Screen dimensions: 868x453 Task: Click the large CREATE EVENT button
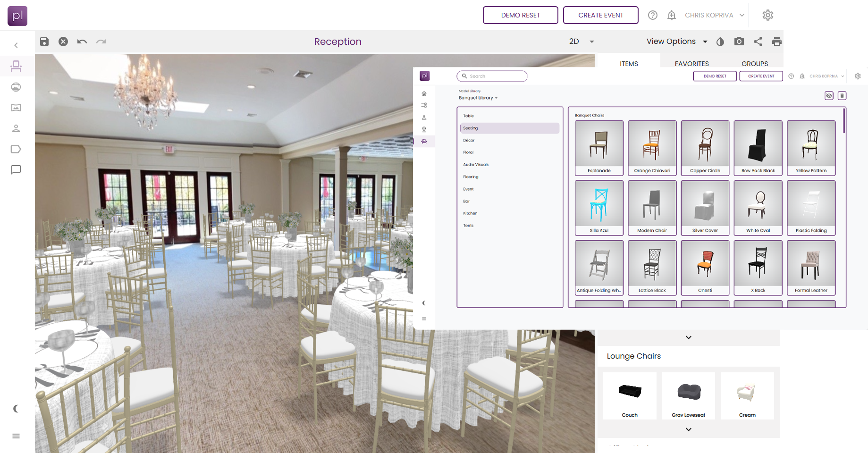(x=600, y=15)
